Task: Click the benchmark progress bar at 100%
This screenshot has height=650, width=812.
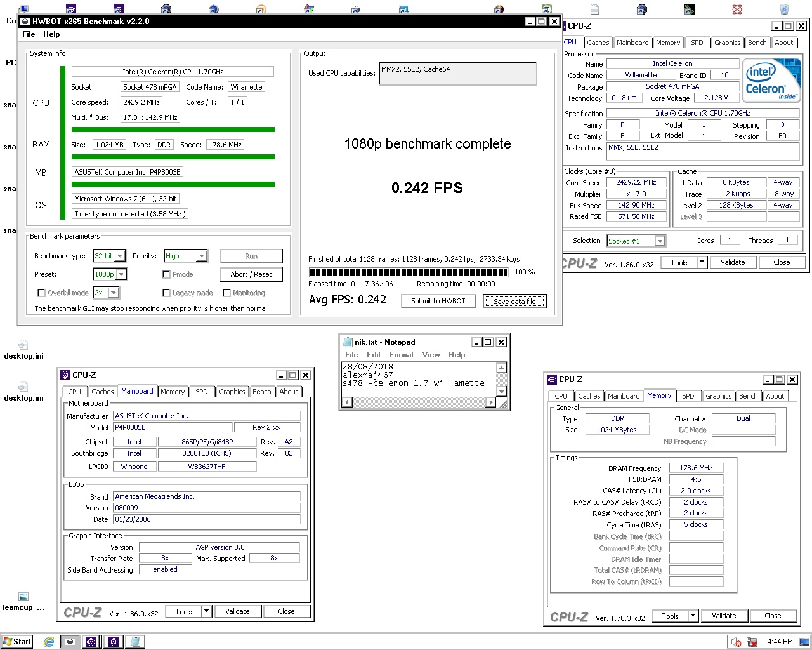Action: 409,272
